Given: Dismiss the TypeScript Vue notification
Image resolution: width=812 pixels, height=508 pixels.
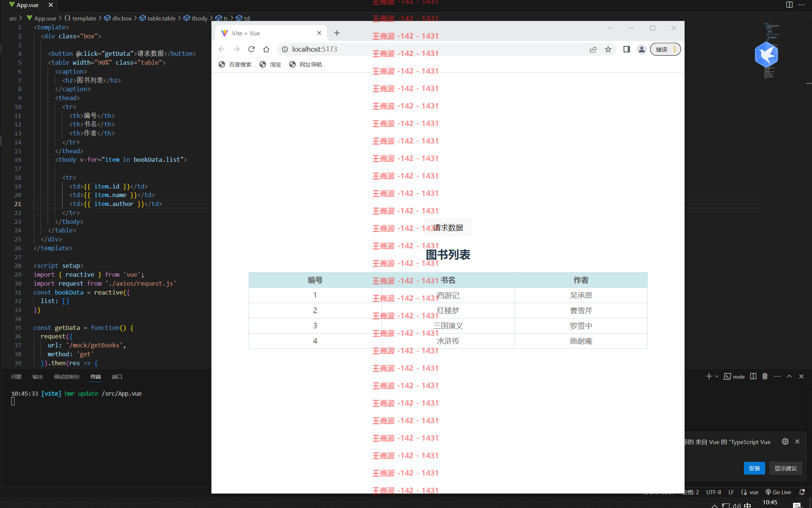Looking at the screenshot, I should point(797,441).
